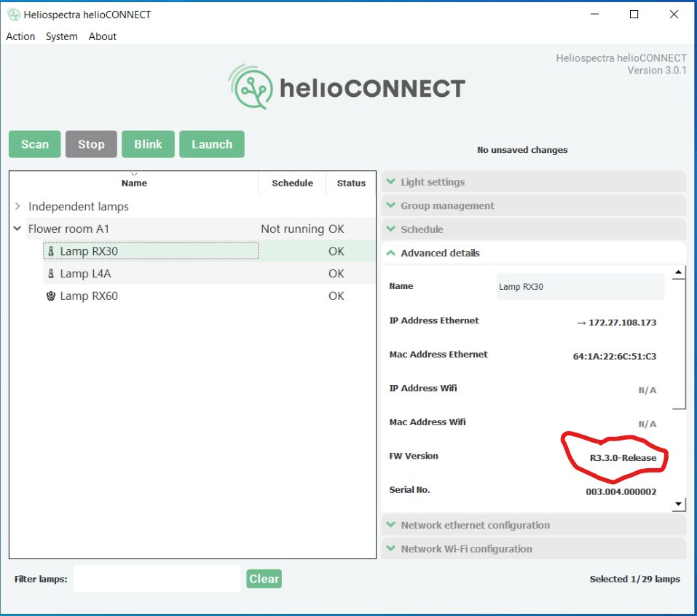Viewport: 697px width, 616px height.
Task: Expand the Group management section
Action: click(x=533, y=206)
